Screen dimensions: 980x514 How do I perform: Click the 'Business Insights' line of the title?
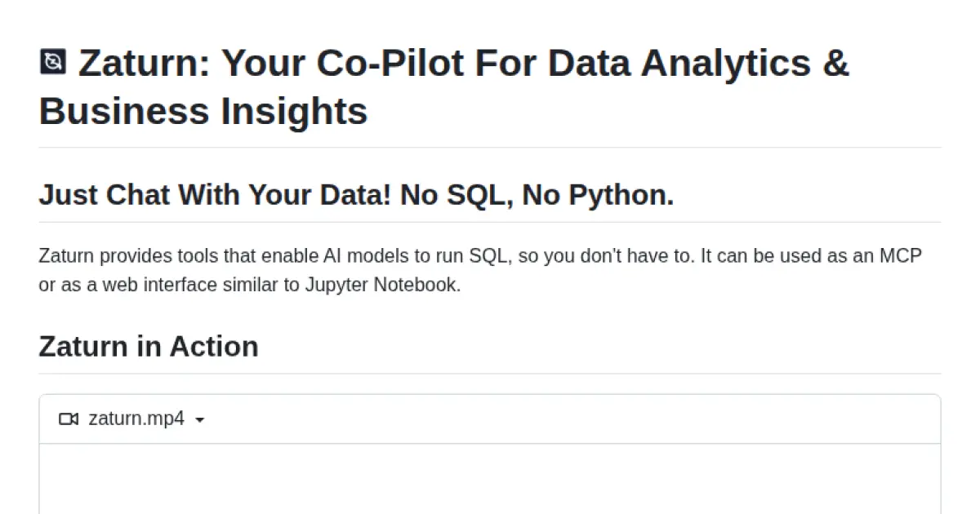click(x=203, y=110)
